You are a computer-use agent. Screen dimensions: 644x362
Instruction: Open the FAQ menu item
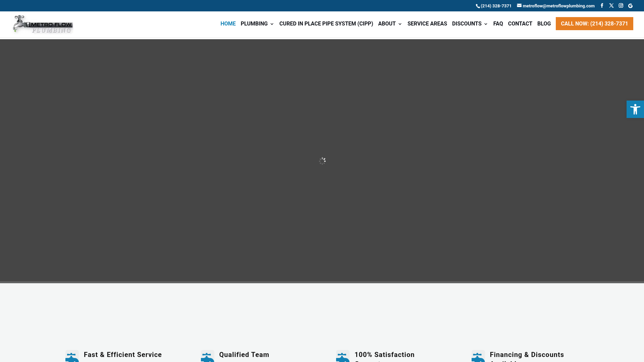498,24
